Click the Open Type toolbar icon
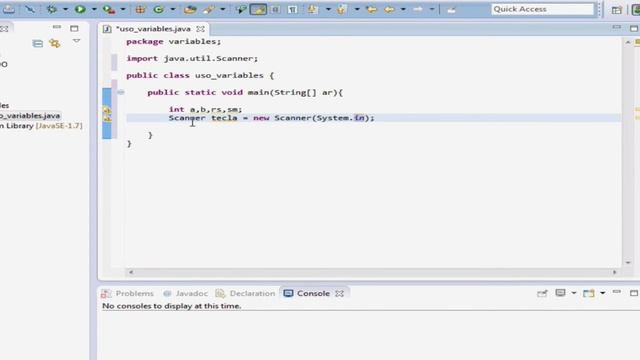 [x=190, y=9]
